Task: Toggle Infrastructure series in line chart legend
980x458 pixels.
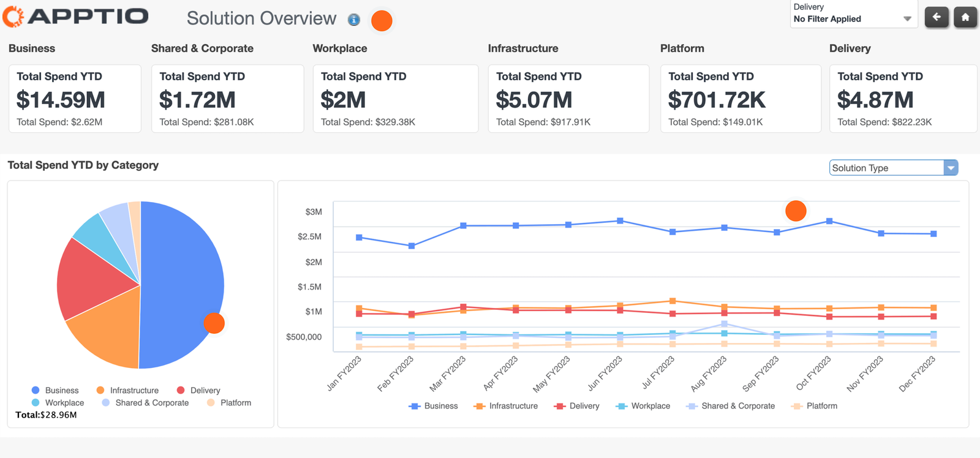Action: (506, 406)
